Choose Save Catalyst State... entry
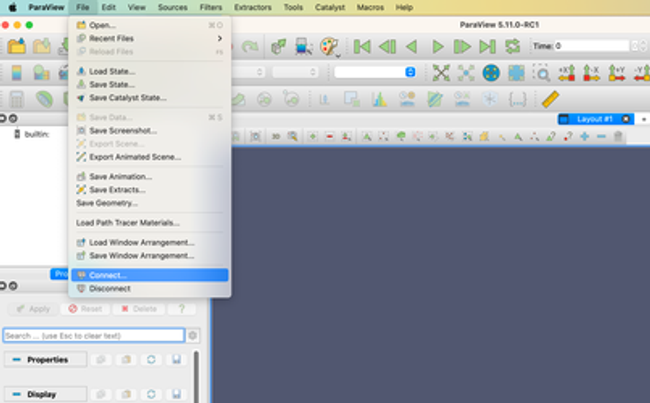Viewport: 650px width, 403px height. click(149, 98)
